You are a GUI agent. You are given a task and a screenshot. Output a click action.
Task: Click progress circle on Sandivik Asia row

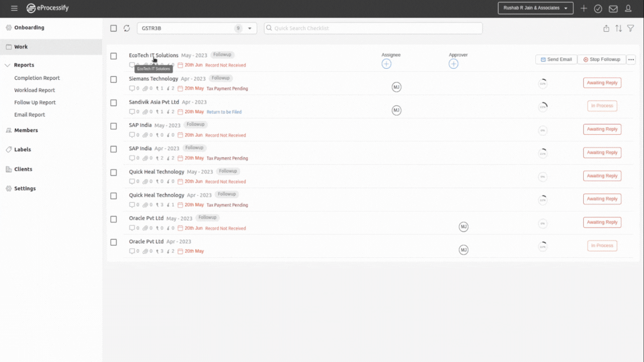(542, 107)
